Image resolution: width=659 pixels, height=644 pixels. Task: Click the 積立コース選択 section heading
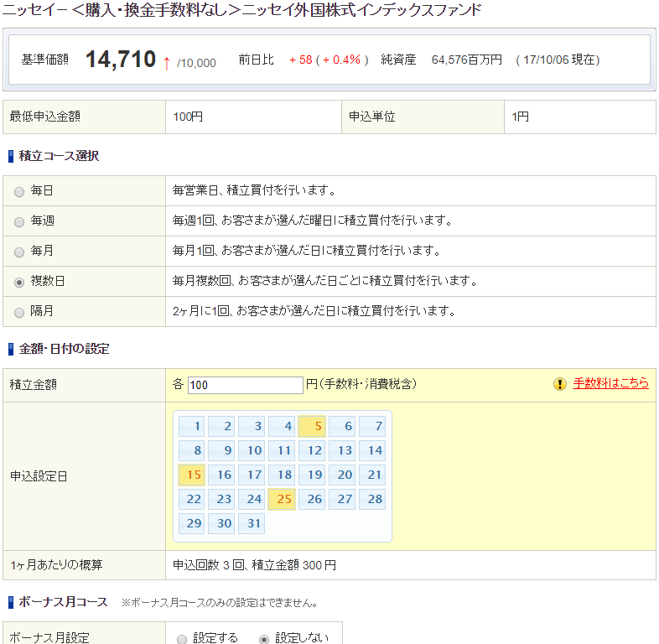tap(59, 156)
